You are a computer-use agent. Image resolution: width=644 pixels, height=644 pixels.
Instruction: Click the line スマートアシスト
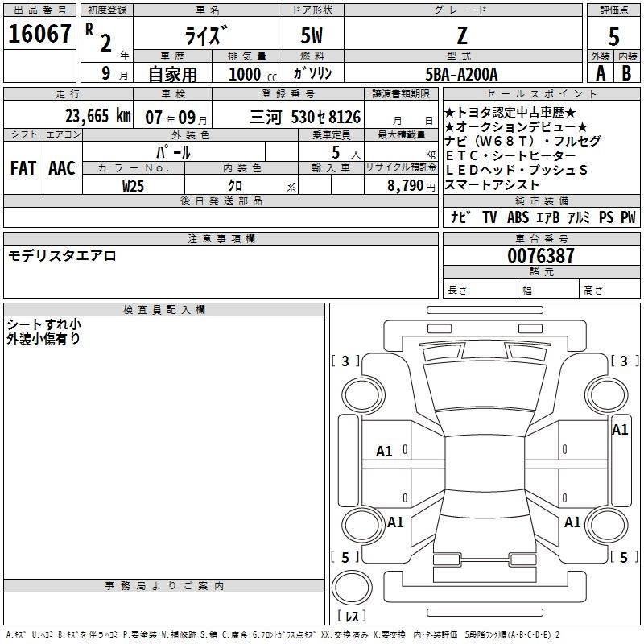tap(492, 184)
